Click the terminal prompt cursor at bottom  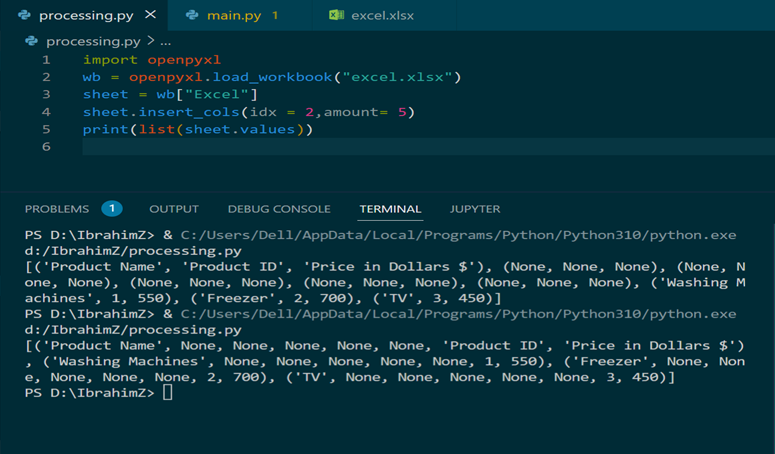pyautogui.click(x=168, y=393)
